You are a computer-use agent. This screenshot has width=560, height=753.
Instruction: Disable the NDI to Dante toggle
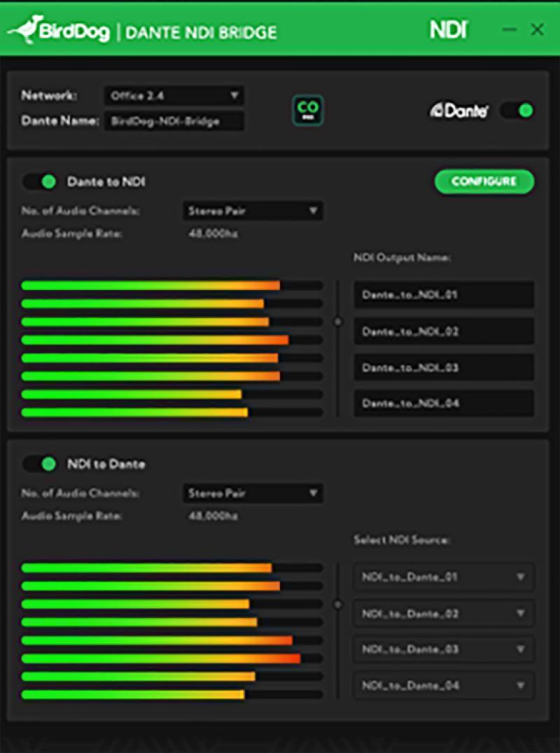(40, 464)
